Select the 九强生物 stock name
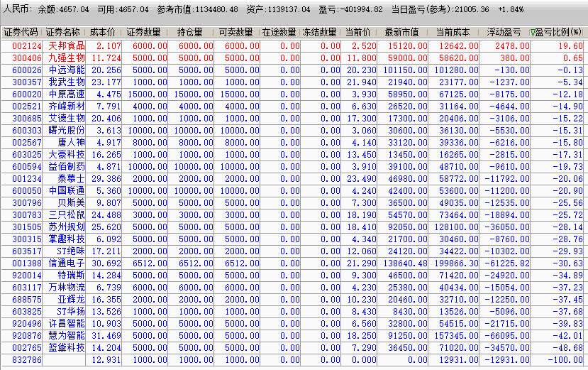This screenshot has height=370, width=588. click(x=67, y=58)
